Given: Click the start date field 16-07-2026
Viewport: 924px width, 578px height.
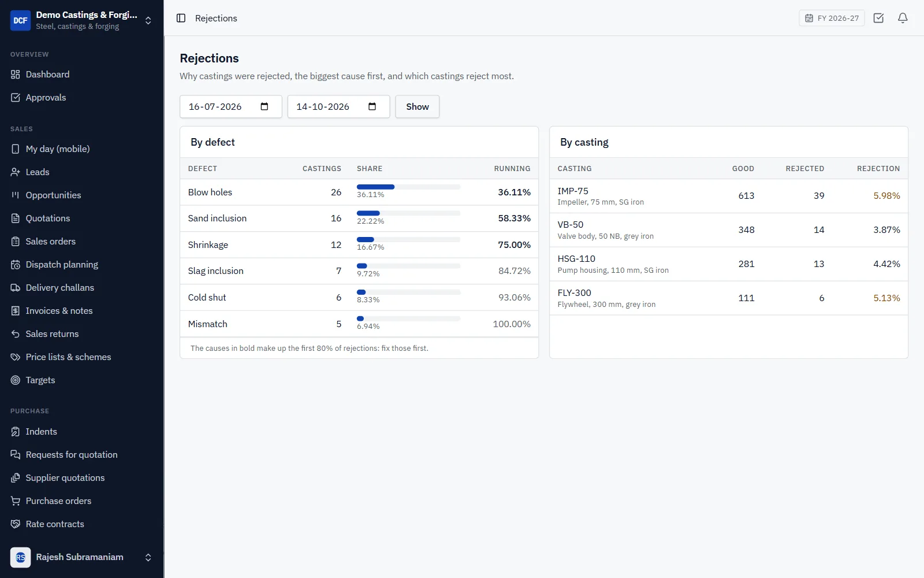Looking at the screenshot, I should tap(231, 106).
